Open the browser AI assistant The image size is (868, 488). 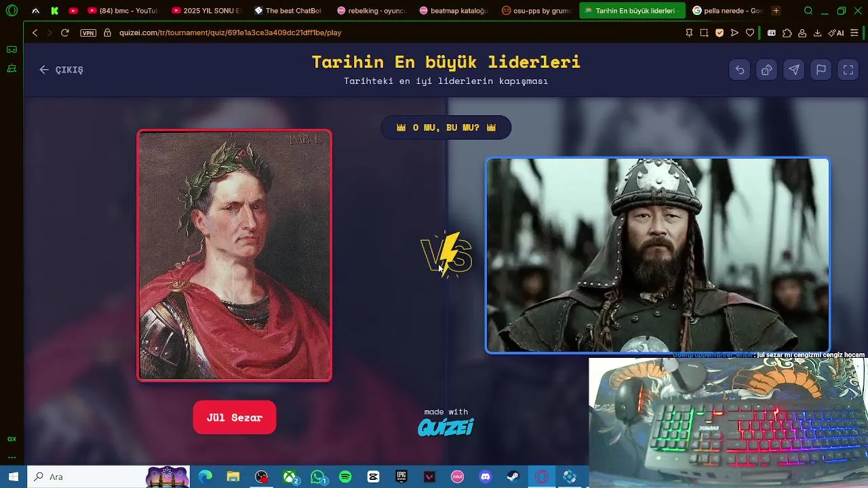[x=836, y=33]
